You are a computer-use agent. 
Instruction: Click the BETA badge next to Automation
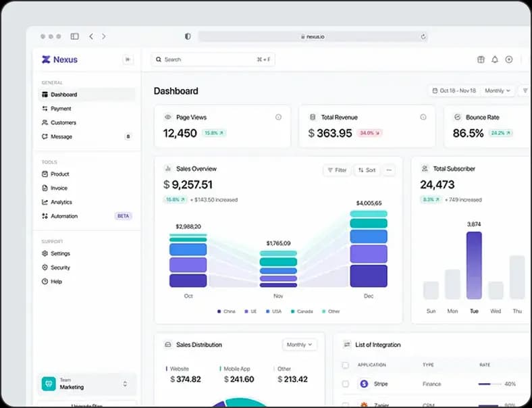pos(123,216)
